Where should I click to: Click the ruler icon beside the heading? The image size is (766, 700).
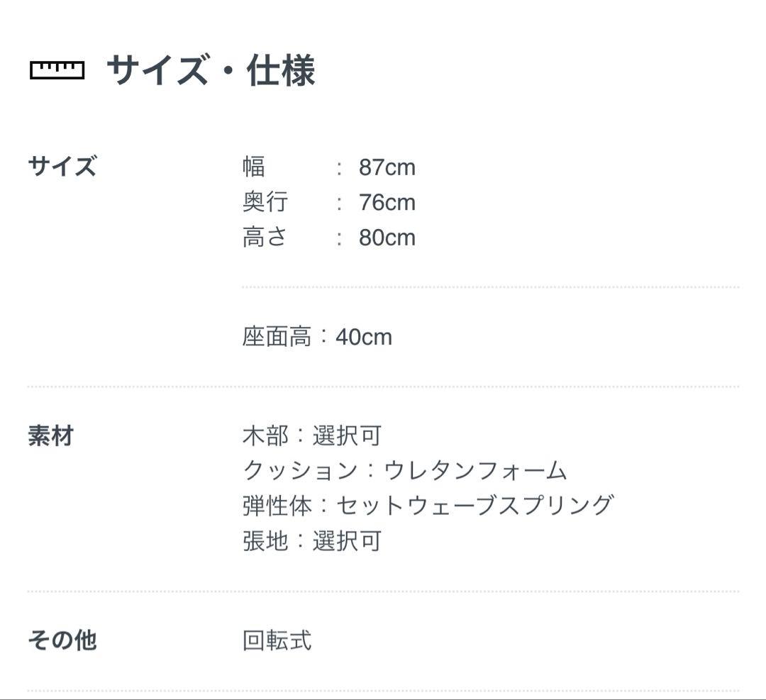57,70
